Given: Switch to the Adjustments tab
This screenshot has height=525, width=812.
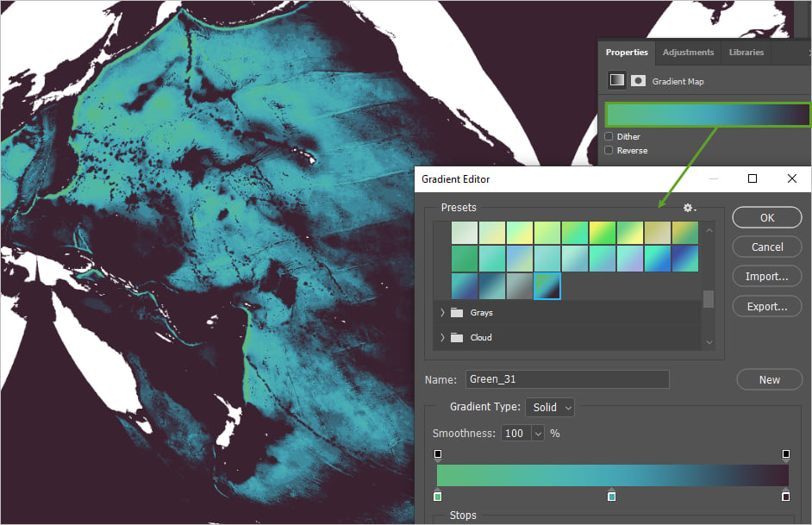Looking at the screenshot, I should [688, 53].
